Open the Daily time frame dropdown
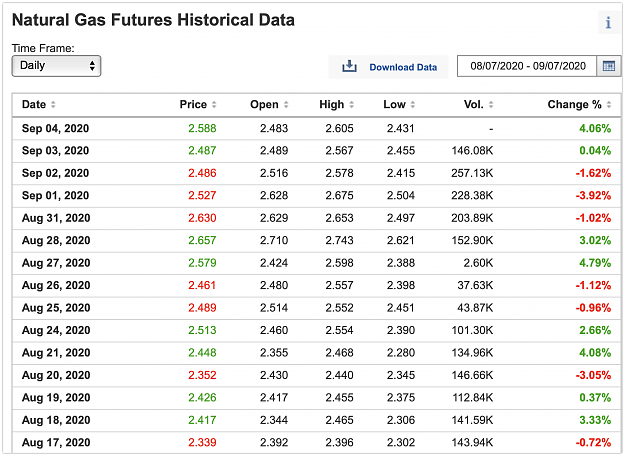This screenshot has height=456, width=625. click(56, 66)
